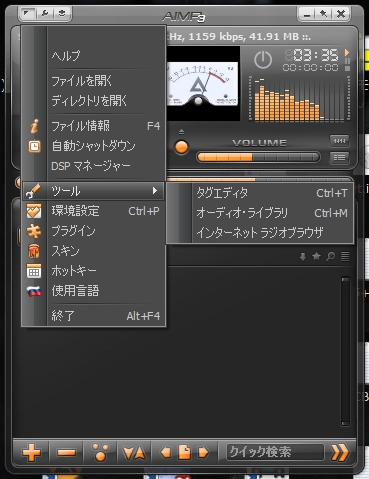Click the file info 'i' icon
The width and height of the screenshot is (369, 479).
pos(34,126)
